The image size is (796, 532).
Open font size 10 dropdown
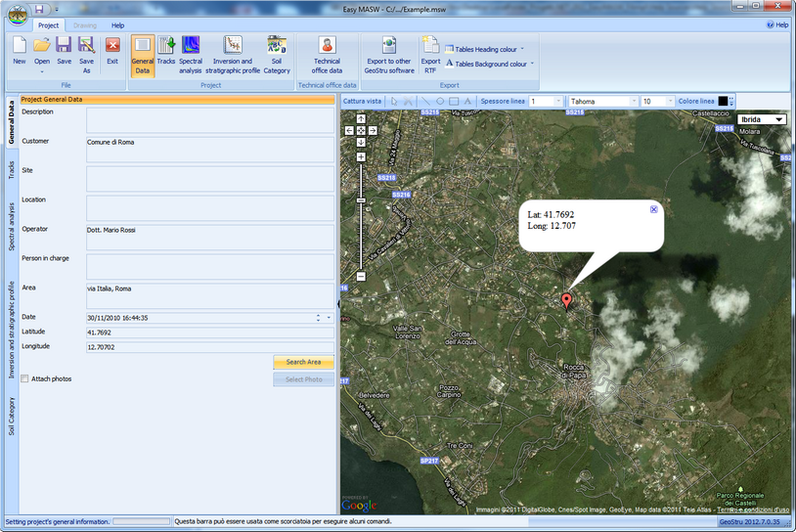[x=670, y=101]
